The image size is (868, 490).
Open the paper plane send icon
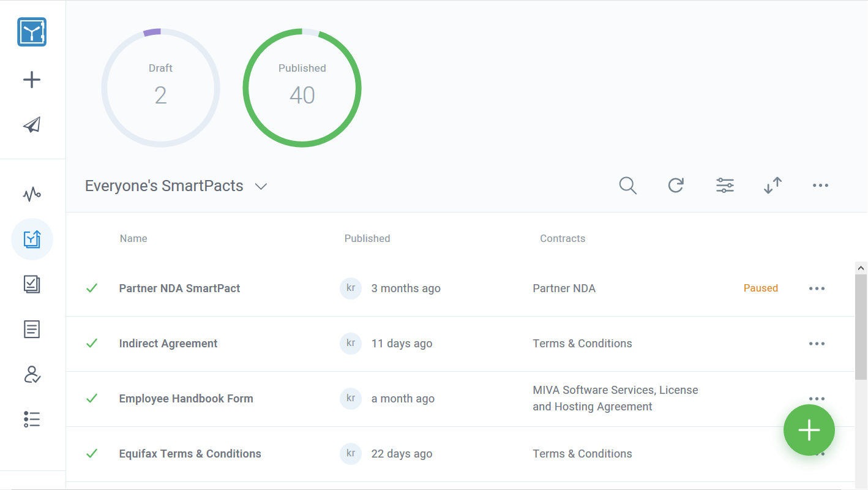32,125
